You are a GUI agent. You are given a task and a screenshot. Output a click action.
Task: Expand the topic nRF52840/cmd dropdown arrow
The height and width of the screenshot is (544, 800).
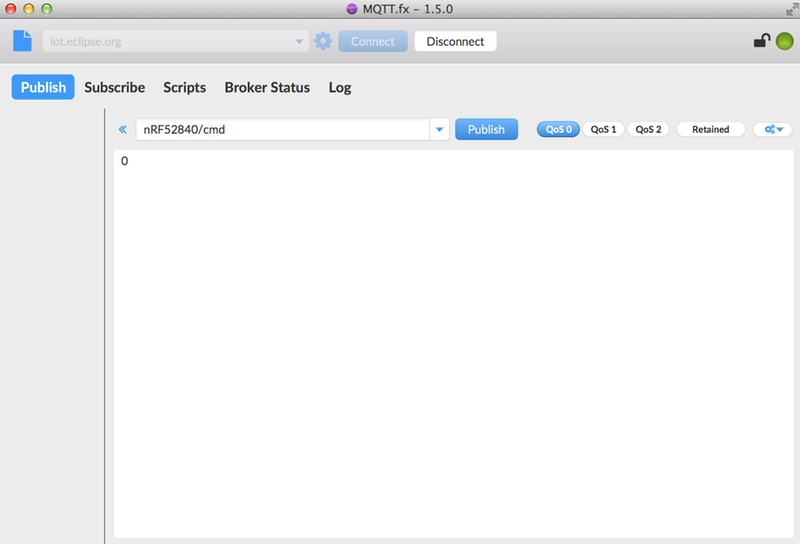pos(439,129)
